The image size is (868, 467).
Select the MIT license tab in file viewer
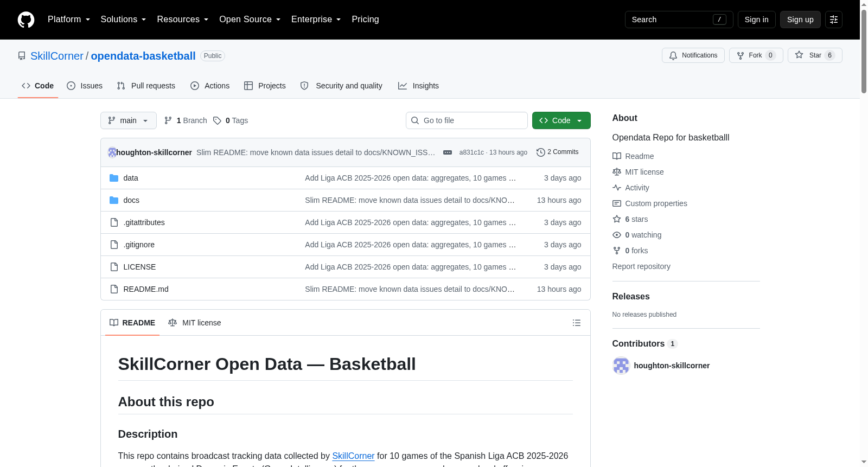pyautogui.click(x=195, y=323)
